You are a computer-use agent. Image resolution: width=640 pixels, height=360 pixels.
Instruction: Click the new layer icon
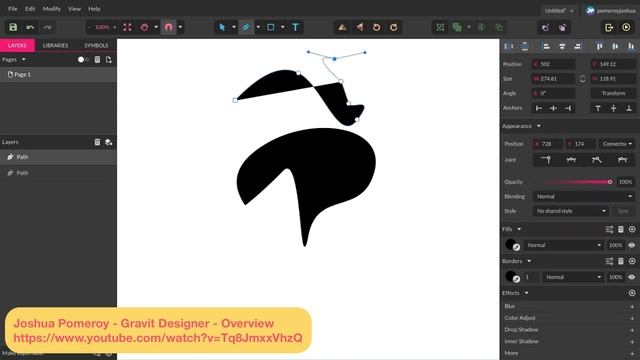tap(109, 142)
